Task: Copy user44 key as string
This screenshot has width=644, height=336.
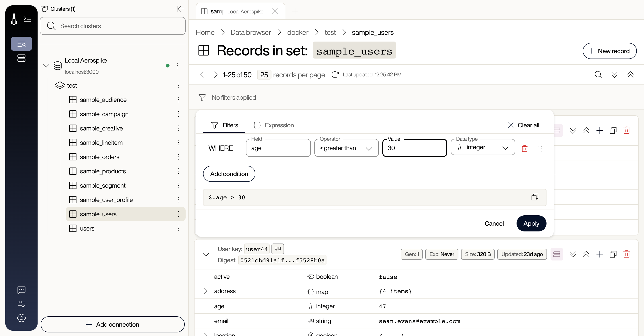Action: [278, 249]
